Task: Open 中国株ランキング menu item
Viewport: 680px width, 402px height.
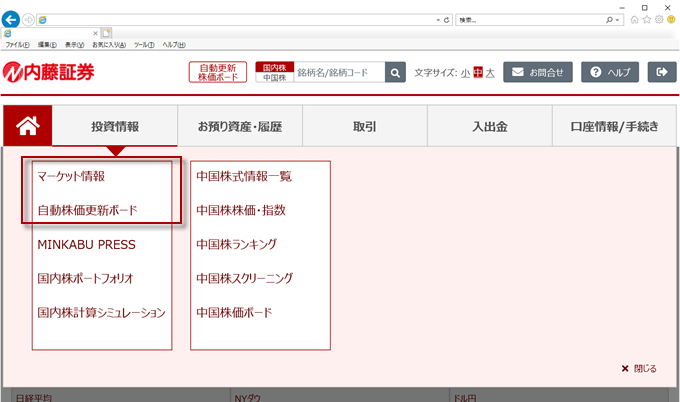Action: (237, 244)
